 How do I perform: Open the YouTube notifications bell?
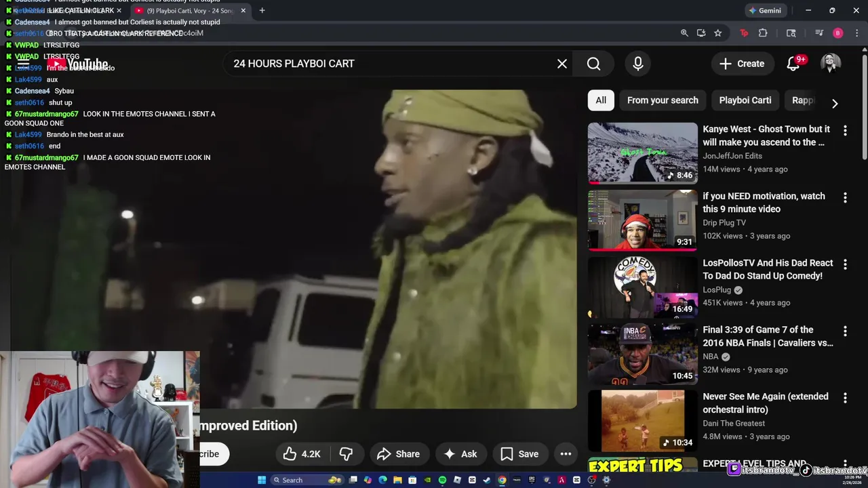pos(793,64)
